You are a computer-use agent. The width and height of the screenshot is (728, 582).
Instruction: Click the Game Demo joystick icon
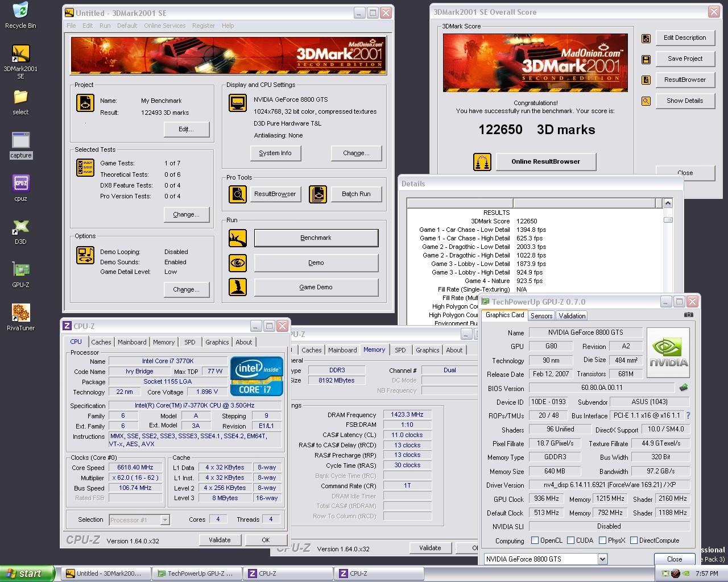(238, 287)
